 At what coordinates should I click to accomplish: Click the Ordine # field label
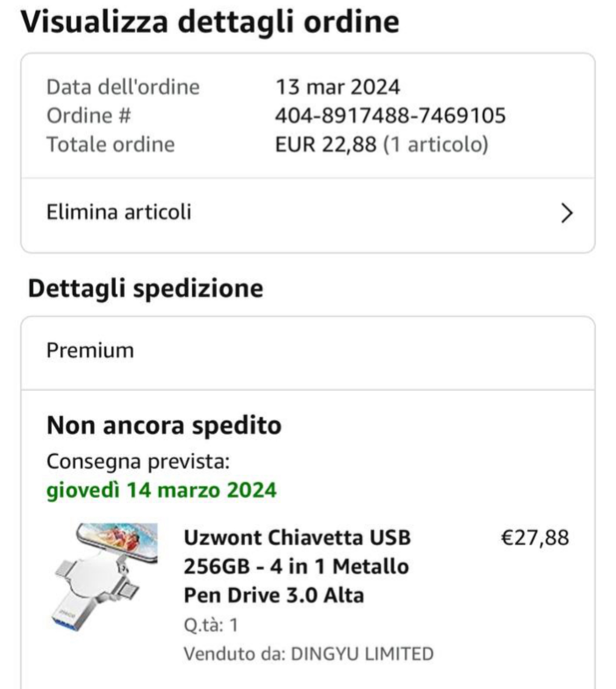point(88,116)
